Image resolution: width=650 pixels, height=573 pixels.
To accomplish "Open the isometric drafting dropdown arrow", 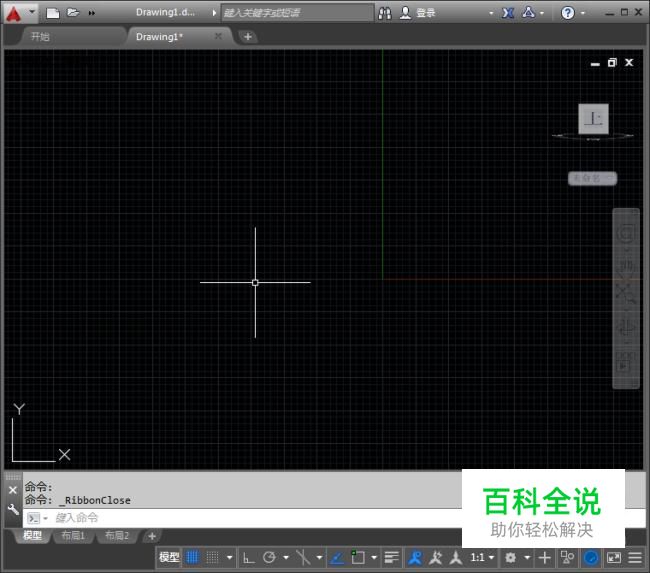I will click(319, 558).
